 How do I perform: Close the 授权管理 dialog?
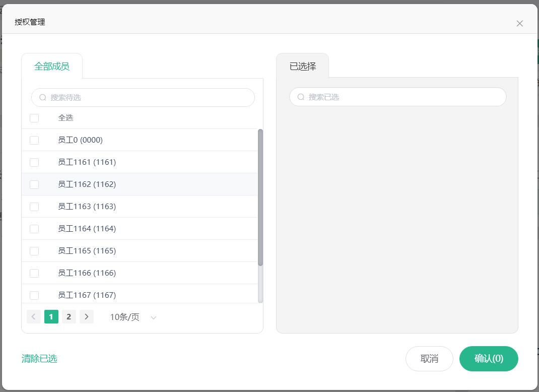(520, 23)
